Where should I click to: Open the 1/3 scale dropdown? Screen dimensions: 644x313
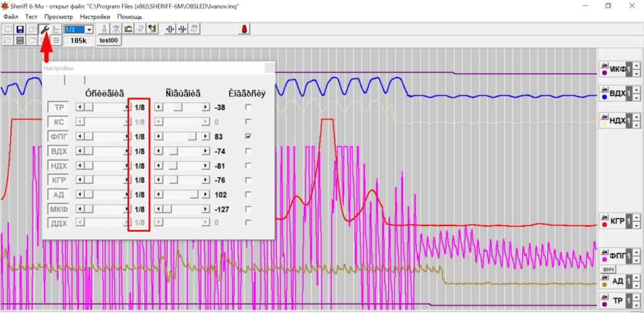tap(89, 30)
